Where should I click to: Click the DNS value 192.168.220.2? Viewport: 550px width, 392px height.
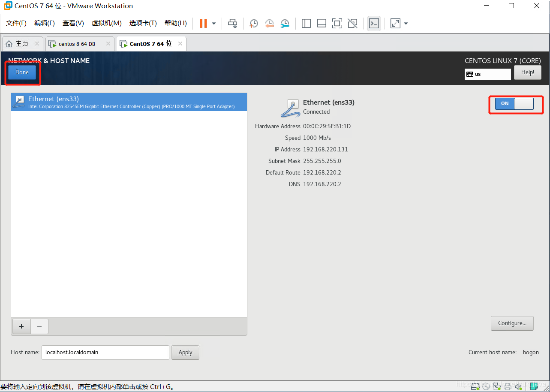(x=322, y=184)
